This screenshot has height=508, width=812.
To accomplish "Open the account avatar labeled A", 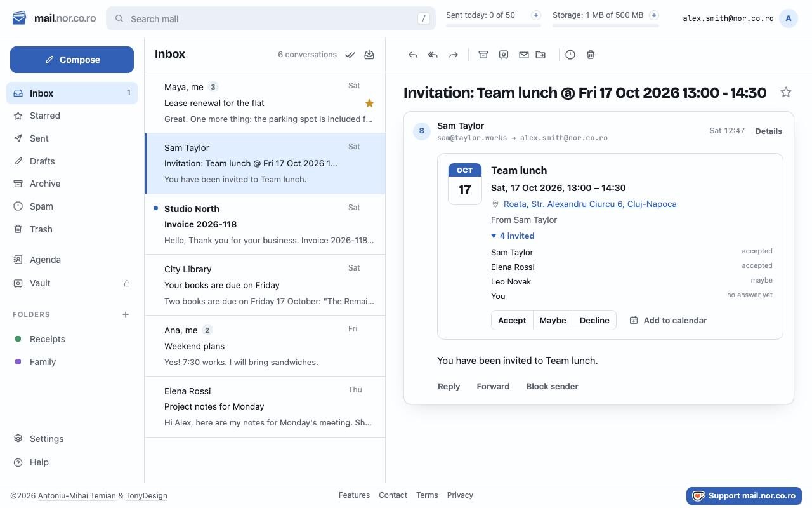I will 789,18.
